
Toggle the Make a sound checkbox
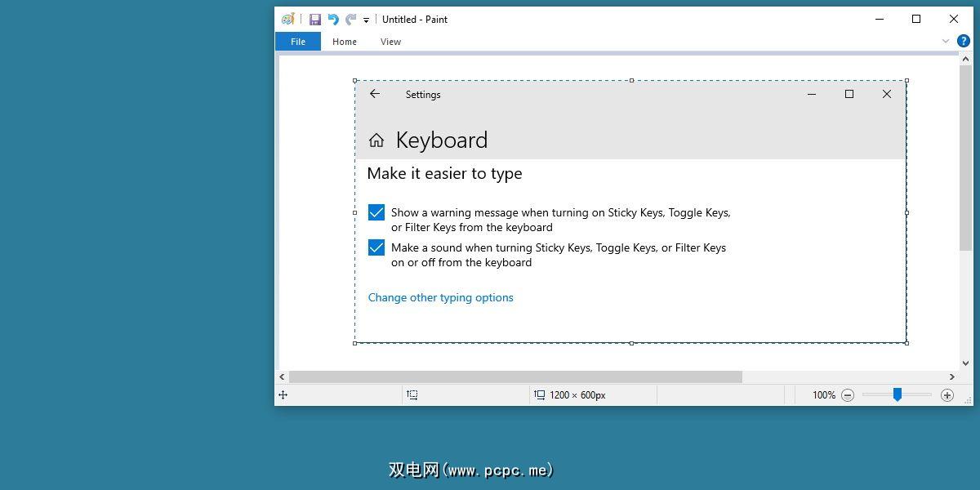(x=376, y=247)
